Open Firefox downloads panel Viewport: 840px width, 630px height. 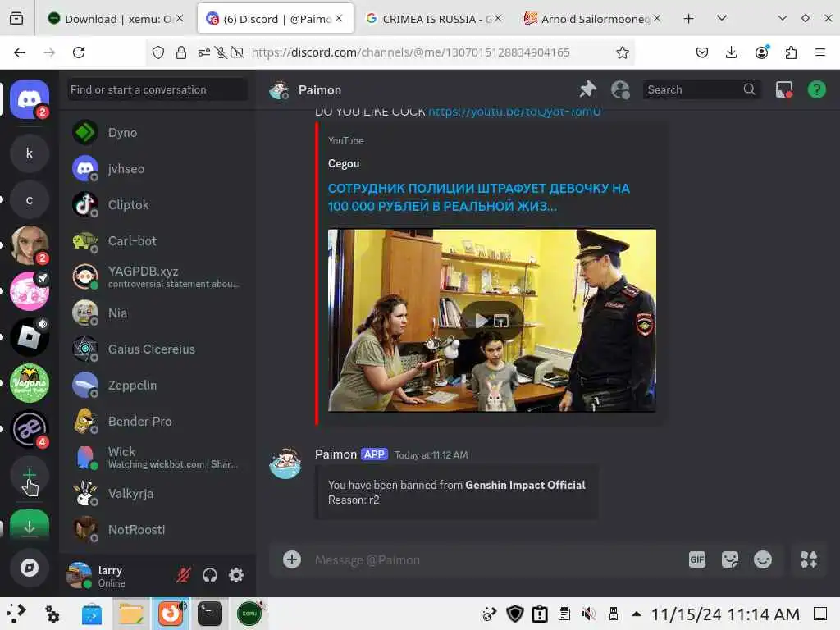[x=731, y=52]
